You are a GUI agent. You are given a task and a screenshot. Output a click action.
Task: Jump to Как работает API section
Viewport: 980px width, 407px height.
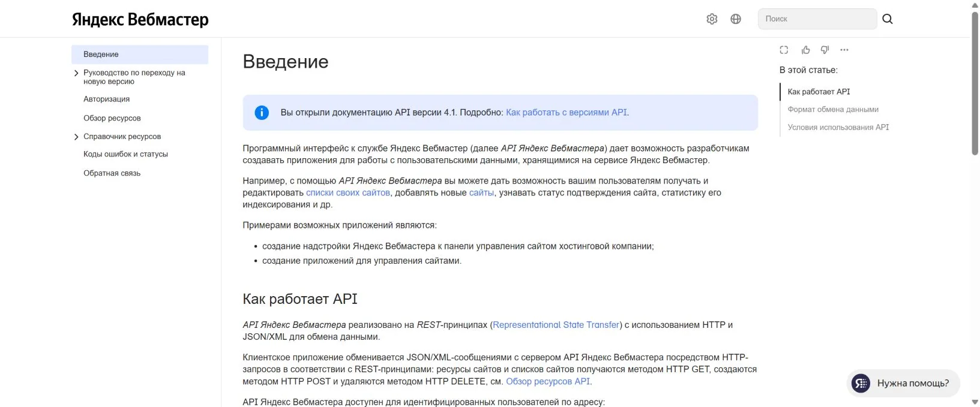point(819,92)
